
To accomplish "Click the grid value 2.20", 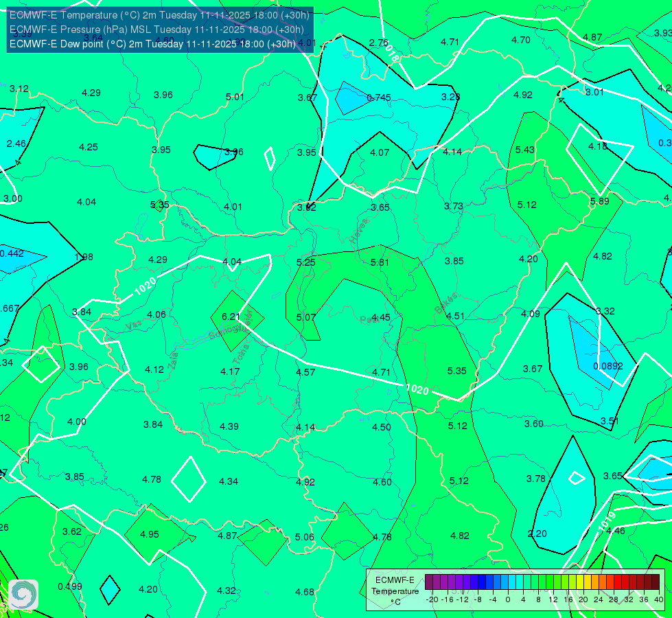I will [537, 534].
